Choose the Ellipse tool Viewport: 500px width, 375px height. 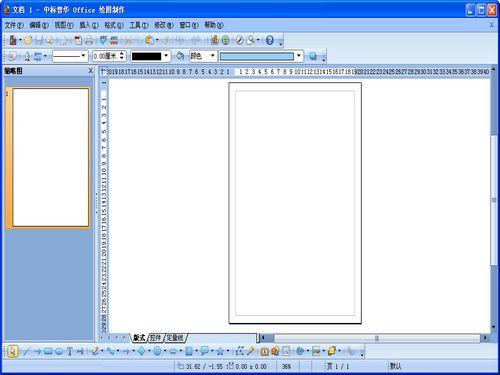[x=59, y=351]
